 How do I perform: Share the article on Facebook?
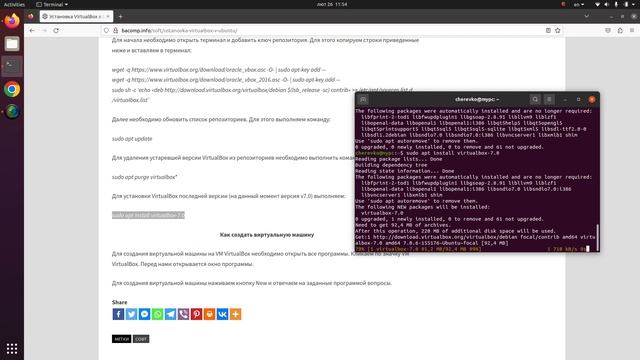(x=118, y=314)
